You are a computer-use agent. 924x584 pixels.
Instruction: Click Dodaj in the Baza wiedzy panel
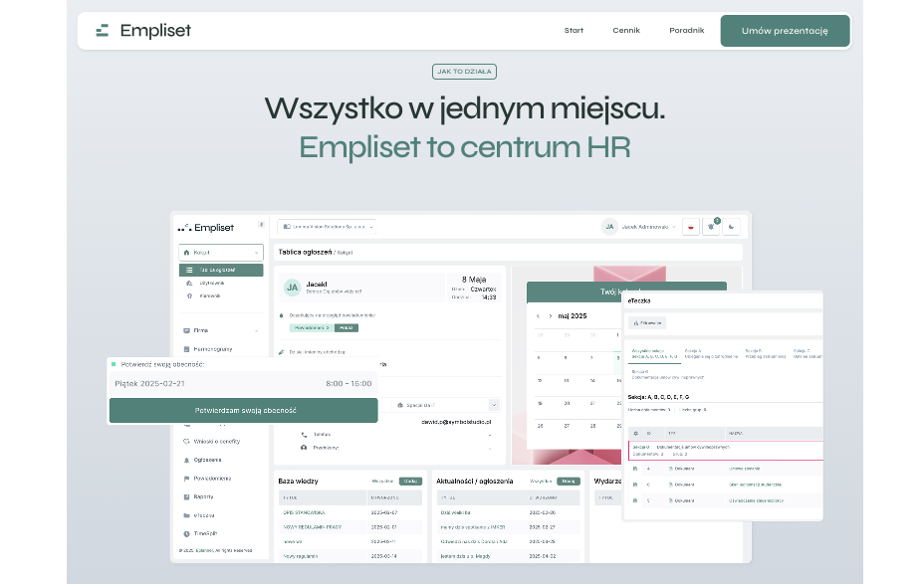pos(411,482)
